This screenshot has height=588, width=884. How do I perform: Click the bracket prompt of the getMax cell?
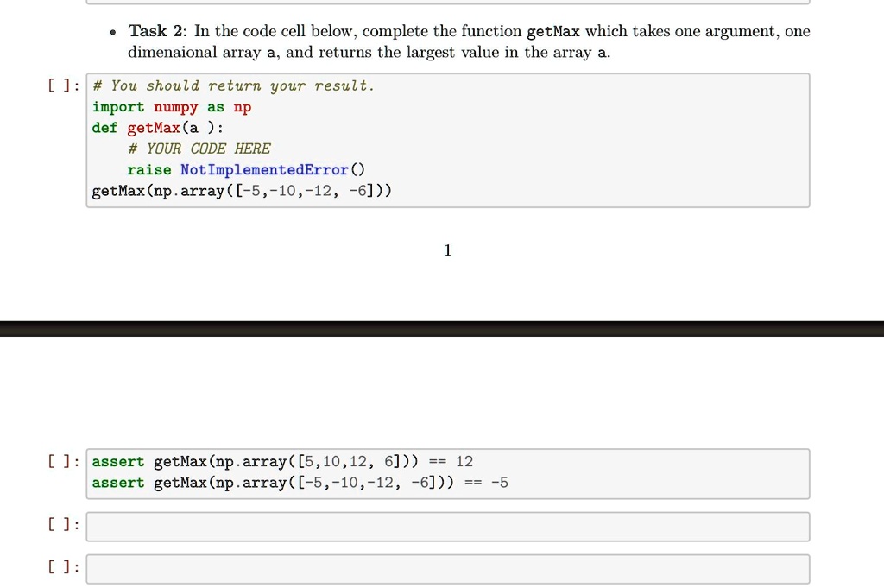(59, 85)
